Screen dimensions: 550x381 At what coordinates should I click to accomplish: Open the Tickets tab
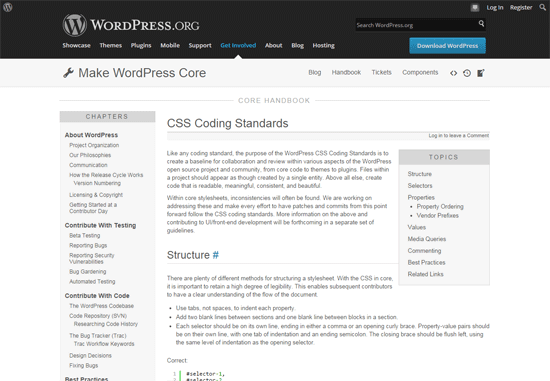(x=381, y=72)
